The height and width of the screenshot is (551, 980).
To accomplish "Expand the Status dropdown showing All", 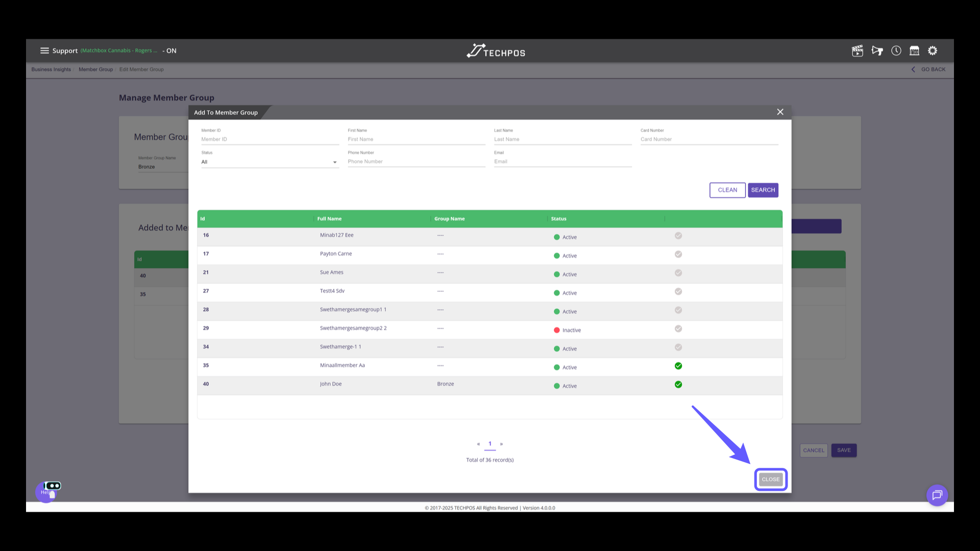I will [269, 162].
